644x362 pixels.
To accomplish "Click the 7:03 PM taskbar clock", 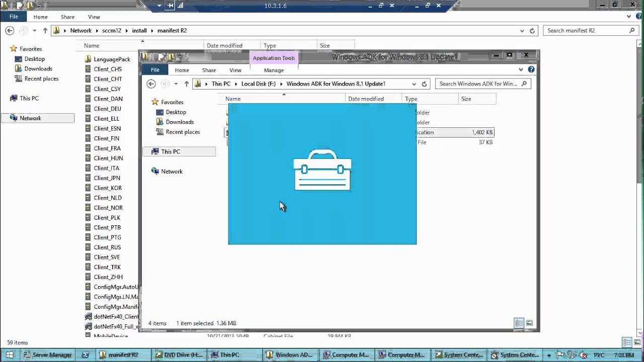I will [x=623, y=355].
